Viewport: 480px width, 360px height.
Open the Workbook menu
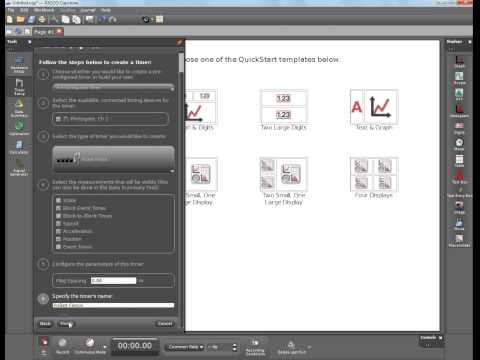44,10
